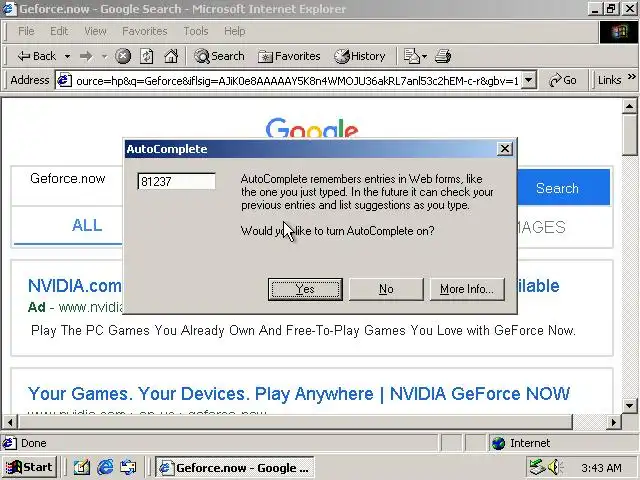The width and height of the screenshot is (640, 480).
Task: Click Yes to turn AutoComplete on
Action: click(x=305, y=289)
